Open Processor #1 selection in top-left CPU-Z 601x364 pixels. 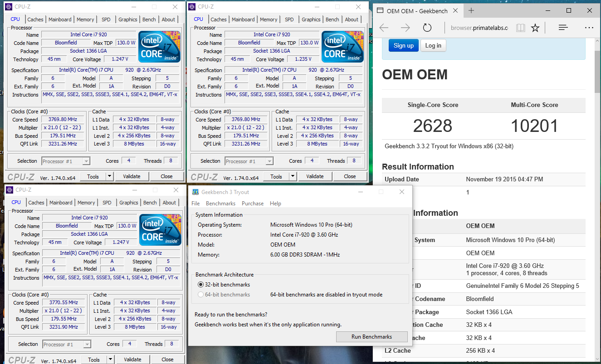[66, 161]
